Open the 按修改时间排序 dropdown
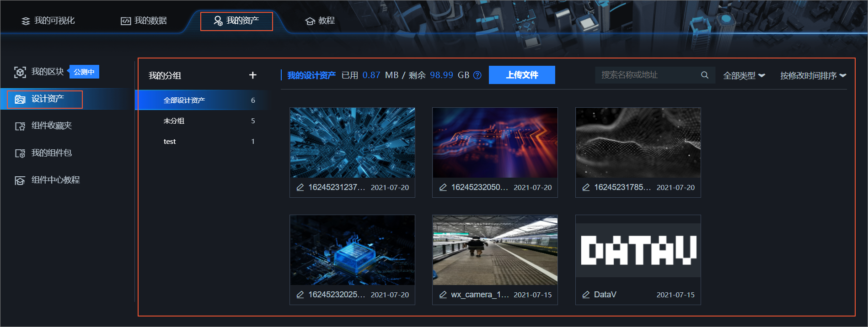The height and width of the screenshot is (327, 868). (813, 75)
